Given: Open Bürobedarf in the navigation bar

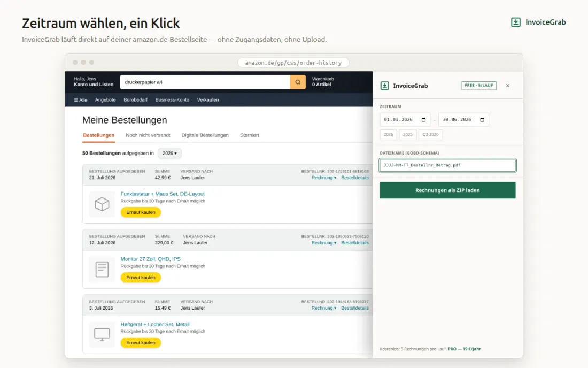Looking at the screenshot, I should pos(135,100).
